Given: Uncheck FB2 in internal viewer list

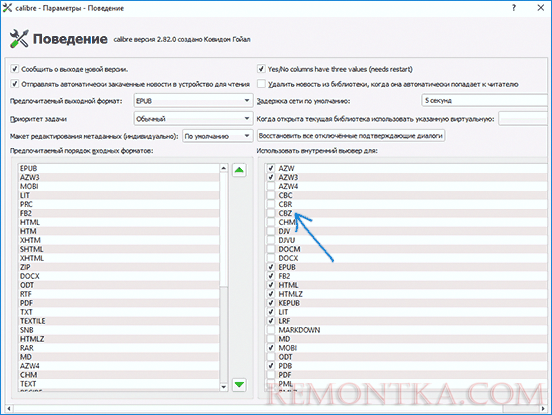Looking at the screenshot, I should point(271,276).
